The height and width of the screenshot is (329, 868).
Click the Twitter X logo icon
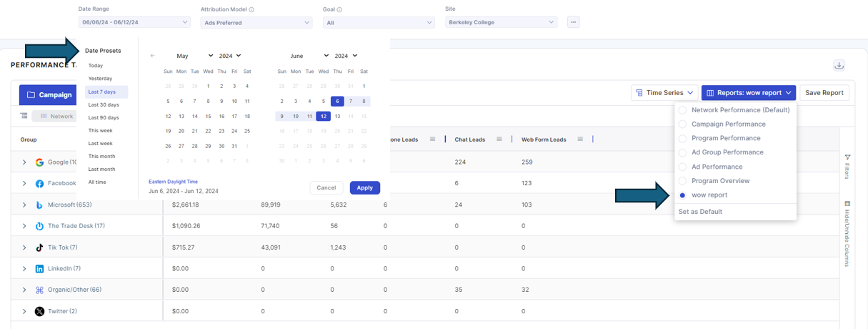click(x=40, y=311)
